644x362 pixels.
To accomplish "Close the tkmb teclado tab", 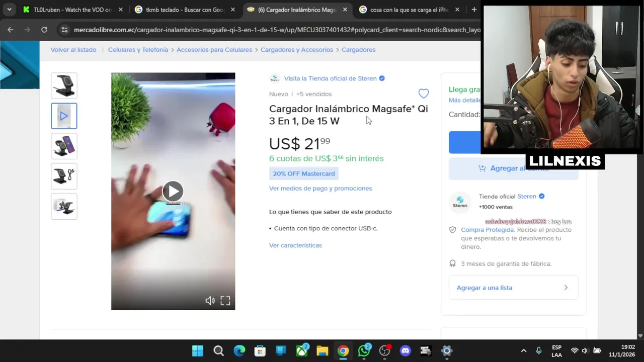I will 232,10.
